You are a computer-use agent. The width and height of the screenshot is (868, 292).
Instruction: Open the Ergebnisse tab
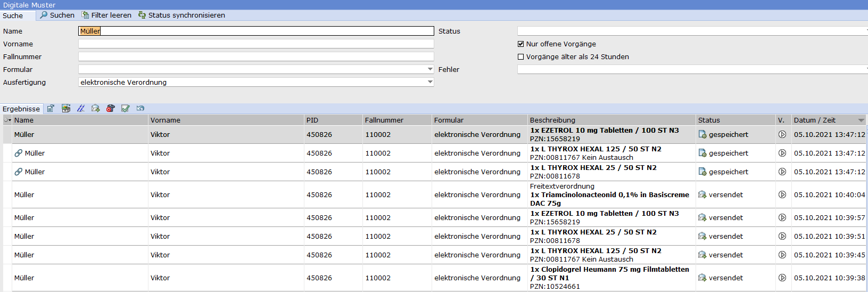[21, 109]
